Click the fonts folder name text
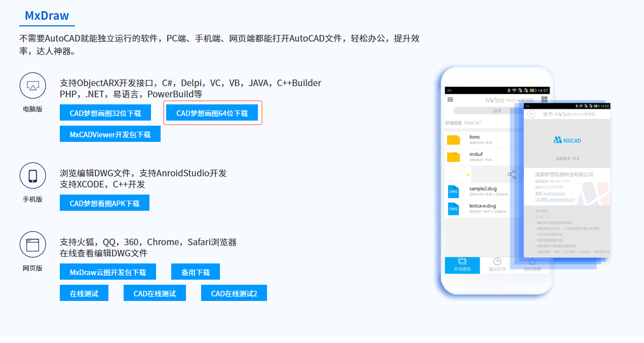This screenshot has width=644, height=343. click(x=474, y=137)
